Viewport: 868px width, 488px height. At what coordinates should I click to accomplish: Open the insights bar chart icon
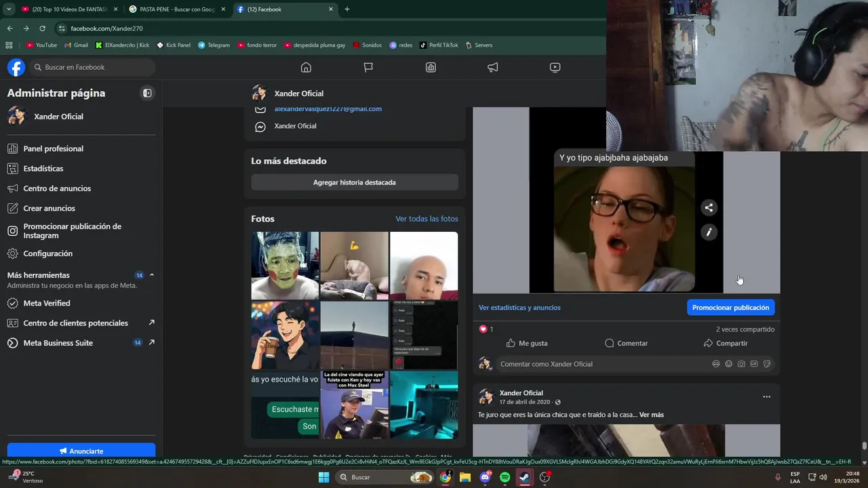point(431,67)
